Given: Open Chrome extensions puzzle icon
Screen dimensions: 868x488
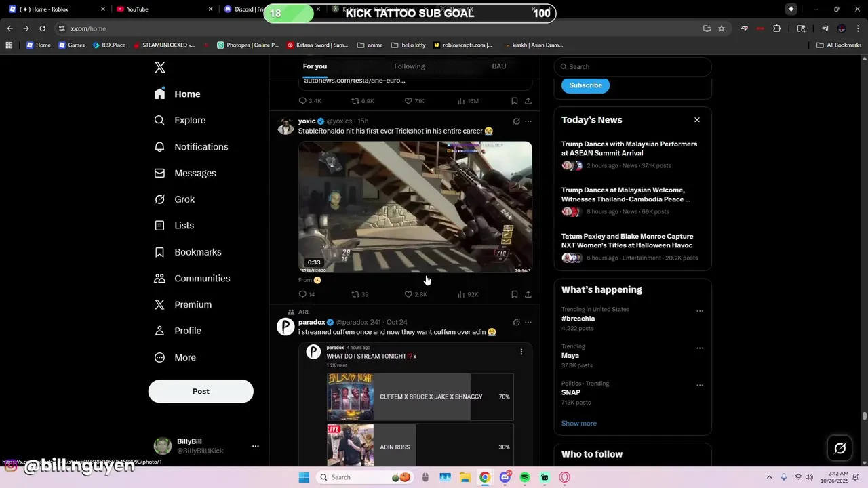Looking at the screenshot, I should coord(777,28).
